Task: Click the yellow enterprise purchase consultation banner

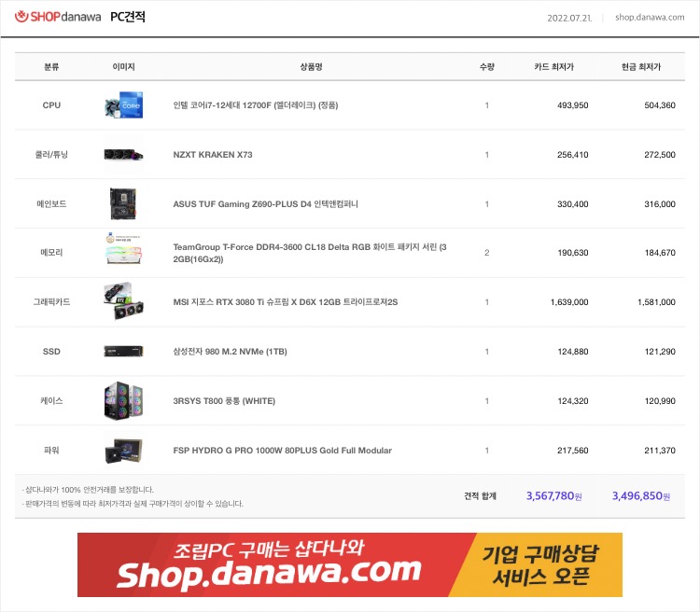Action: pos(540,564)
